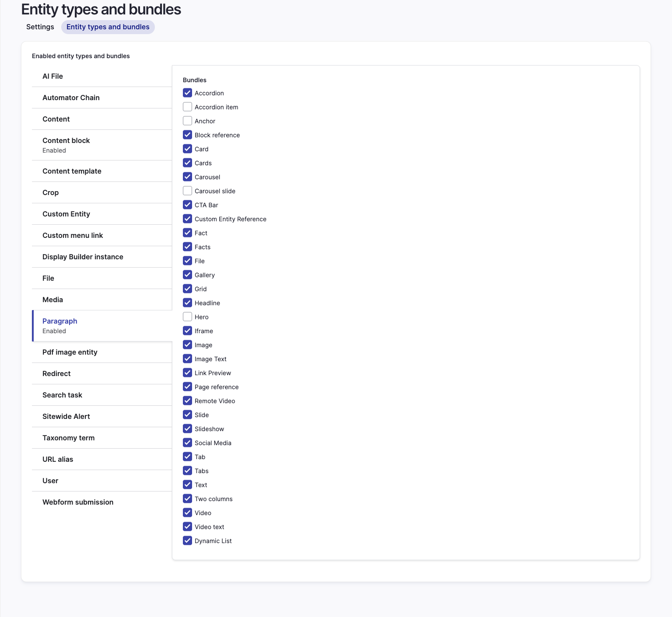Uncheck the Link Preview checkbox
The height and width of the screenshot is (617, 672).
pos(187,373)
